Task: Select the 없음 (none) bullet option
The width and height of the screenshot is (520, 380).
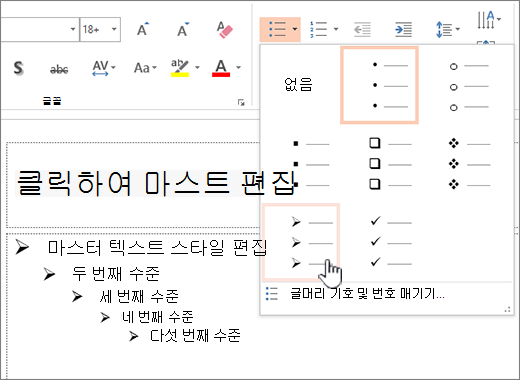Action: pos(298,85)
